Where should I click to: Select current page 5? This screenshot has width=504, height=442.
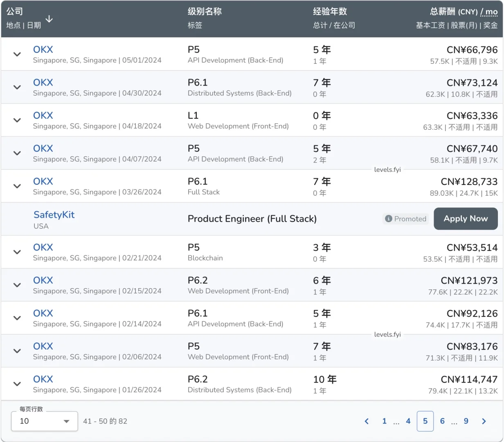click(x=425, y=421)
